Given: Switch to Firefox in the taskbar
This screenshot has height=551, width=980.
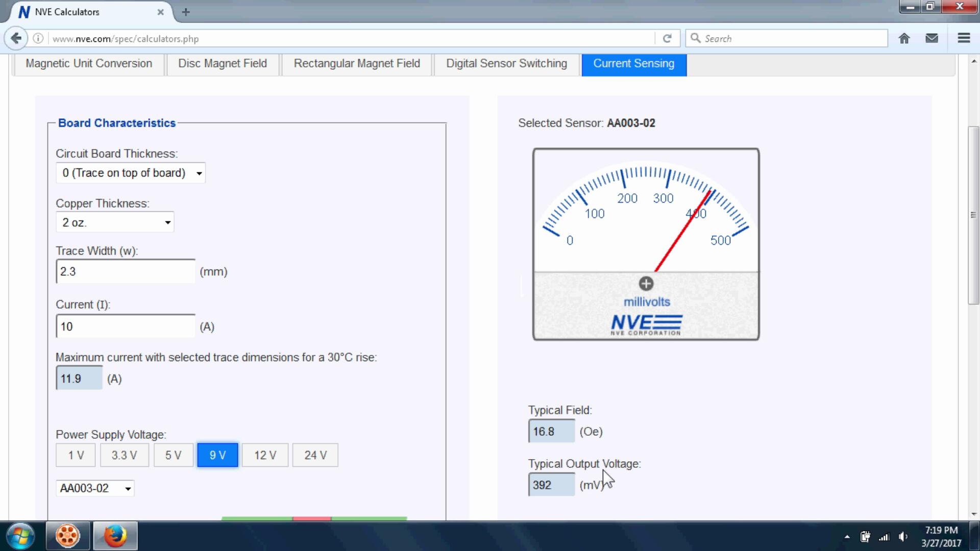Looking at the screenshot, I should tap(115, 536).
